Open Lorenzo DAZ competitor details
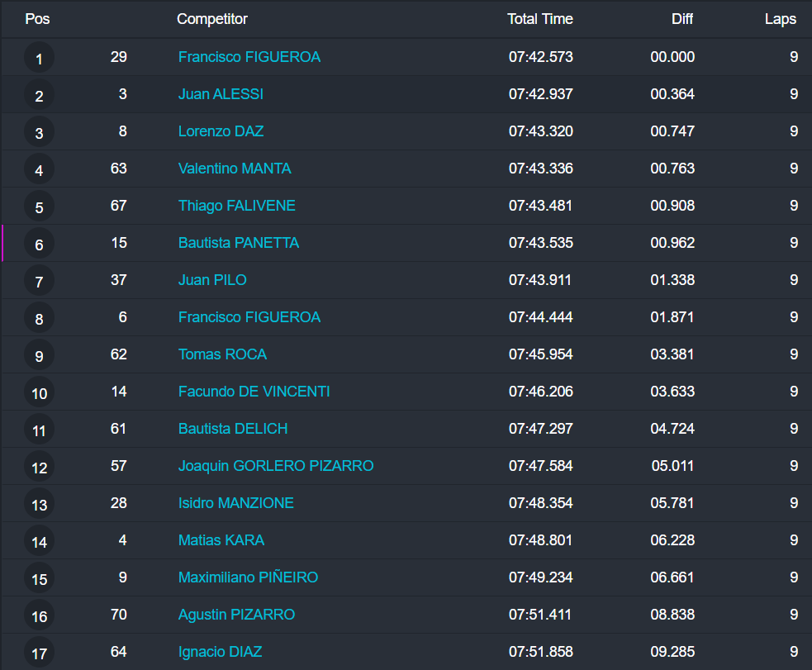 click(x=221, y=131)
